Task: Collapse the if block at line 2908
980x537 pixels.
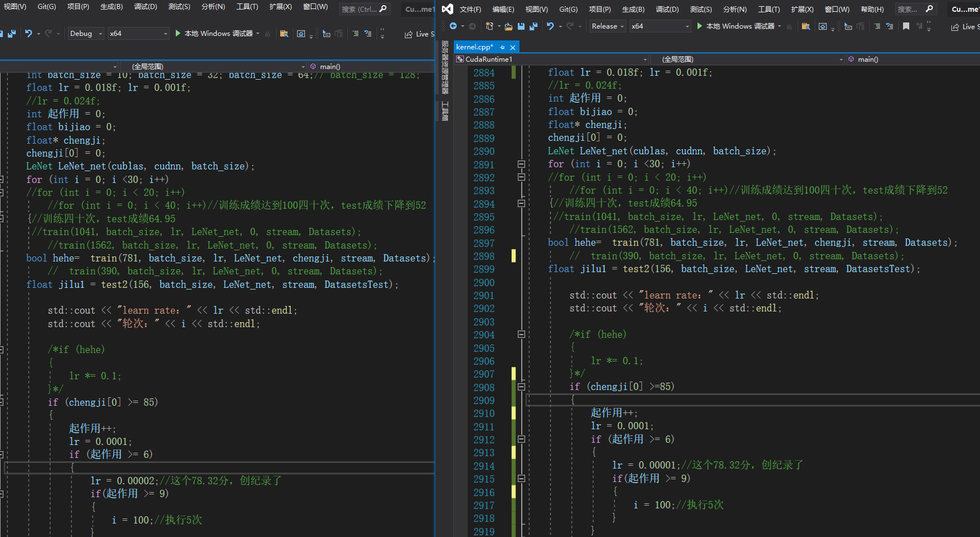Action: 521,387
